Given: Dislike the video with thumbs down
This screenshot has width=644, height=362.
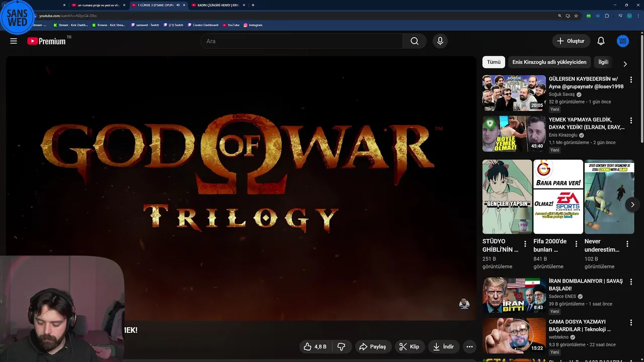Looking at the screenshot, I should (341, 346).
